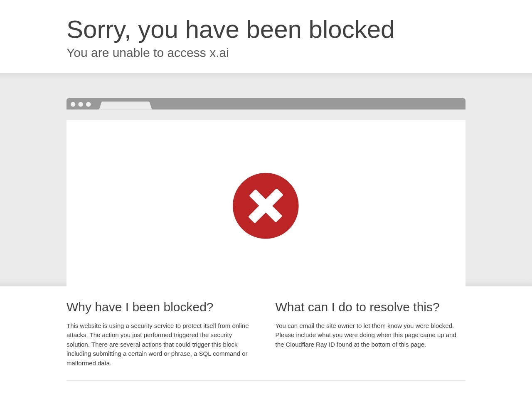
Task: Click the horizontal divider line at page bottom
Action: (x=266, y=380)
